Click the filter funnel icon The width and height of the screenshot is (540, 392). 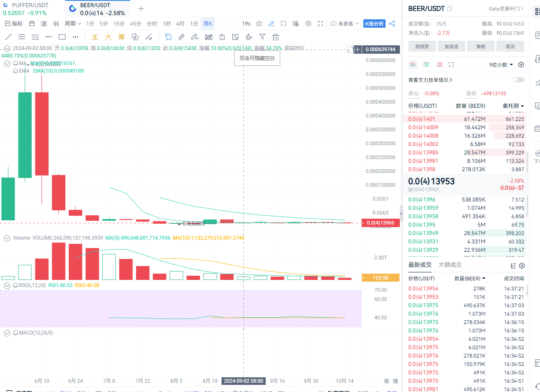point(262,37)
